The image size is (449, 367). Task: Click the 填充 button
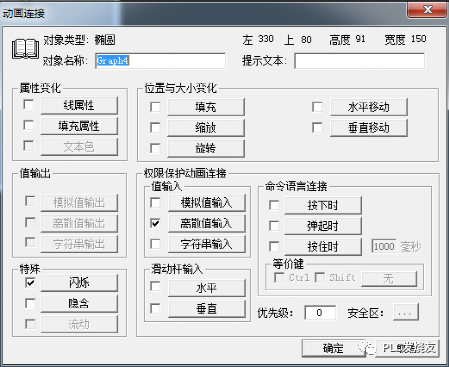(x=206, y=107)
